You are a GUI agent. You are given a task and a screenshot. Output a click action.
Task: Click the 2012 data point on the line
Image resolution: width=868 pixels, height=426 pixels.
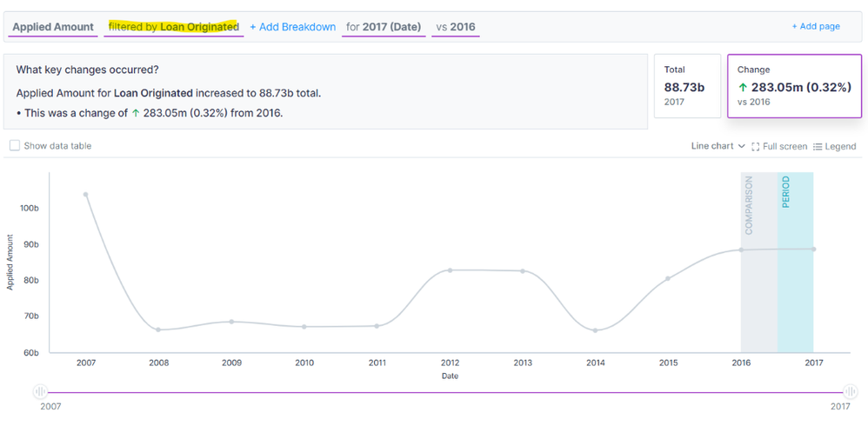coord(450,270)
